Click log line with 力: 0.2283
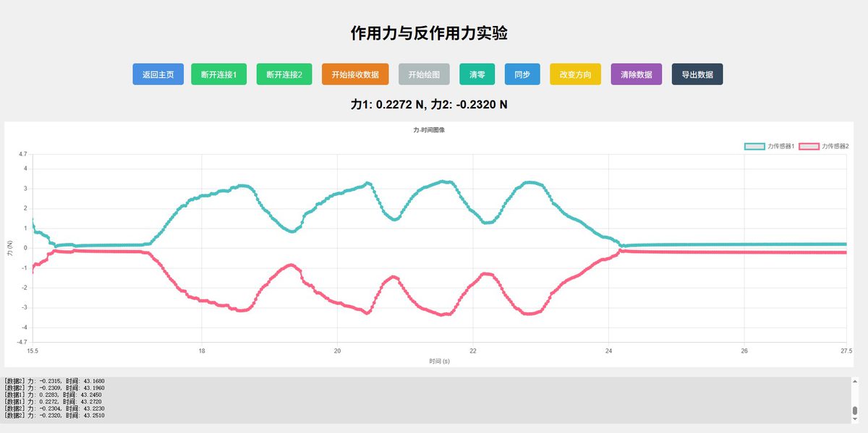The height and width of the screenshot is (433, 868). (x=53, y=395)
